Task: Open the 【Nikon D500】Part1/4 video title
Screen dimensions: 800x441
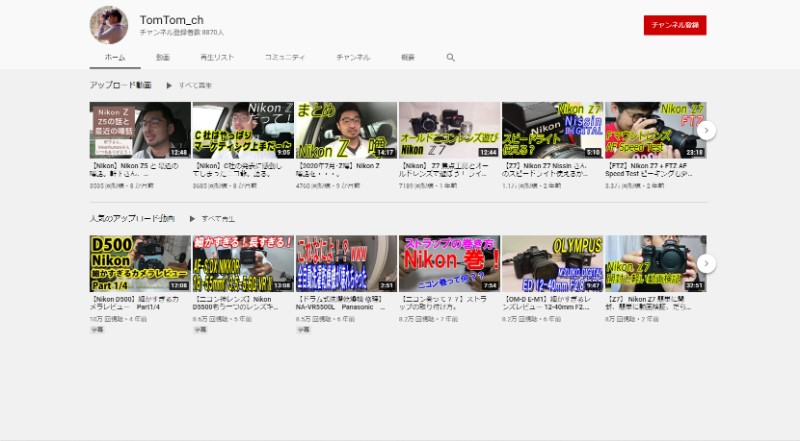Action: point(135,303)
